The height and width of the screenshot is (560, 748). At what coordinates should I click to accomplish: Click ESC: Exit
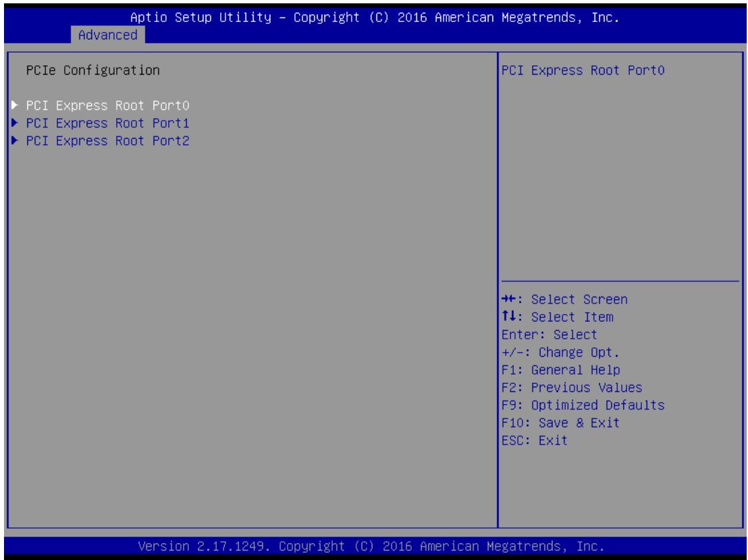point(534,441)
